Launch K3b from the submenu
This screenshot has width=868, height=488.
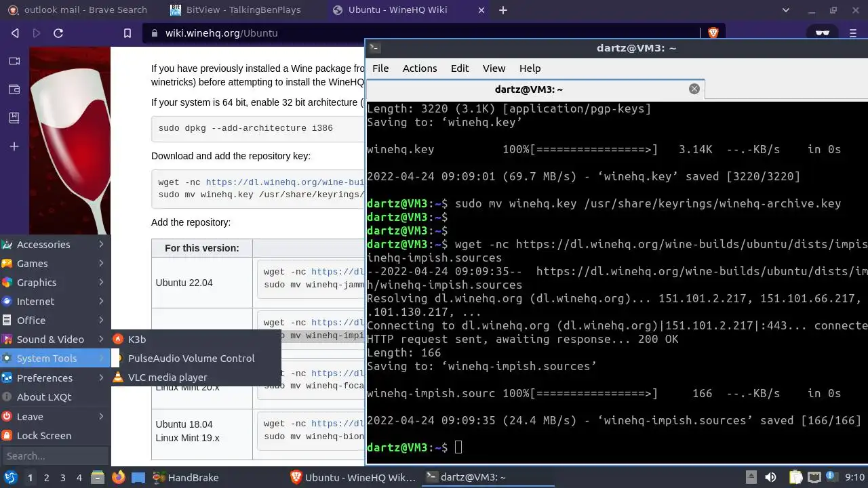point(196,340)
